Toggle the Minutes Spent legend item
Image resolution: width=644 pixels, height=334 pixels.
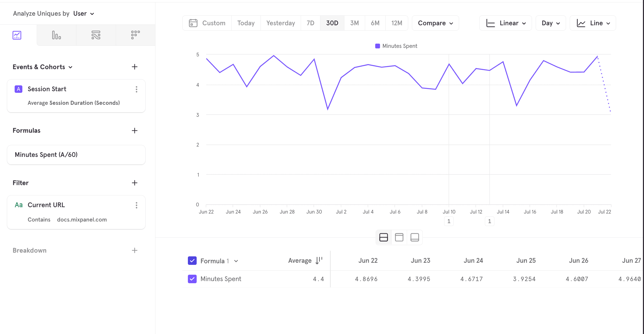point(396,46)
